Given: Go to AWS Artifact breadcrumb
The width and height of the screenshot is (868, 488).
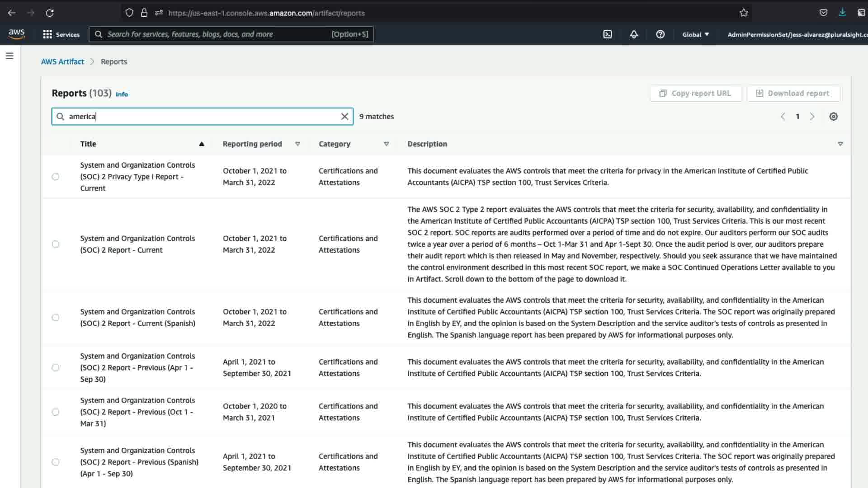Looking at the screenshot, I should (x=62, y=61).
